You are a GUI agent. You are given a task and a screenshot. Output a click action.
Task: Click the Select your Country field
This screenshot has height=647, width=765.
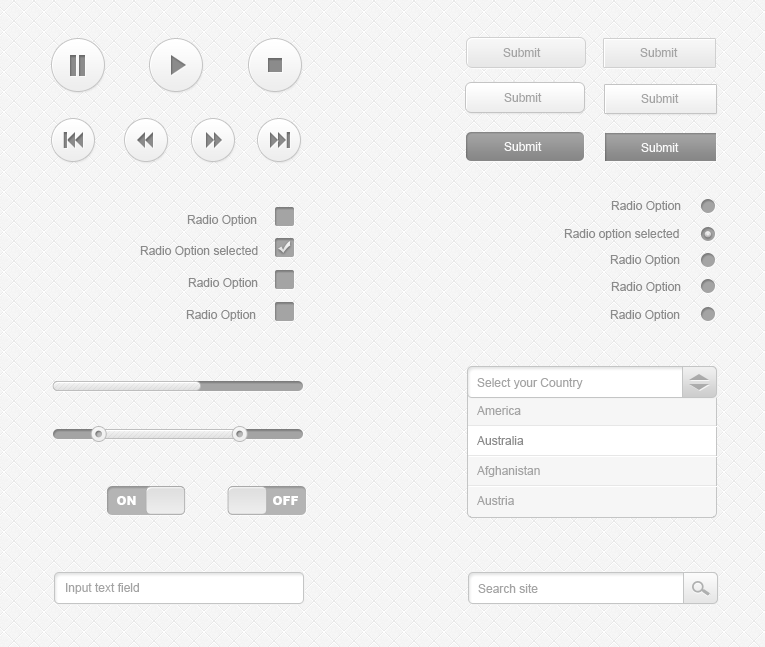[x=575, y=382]
